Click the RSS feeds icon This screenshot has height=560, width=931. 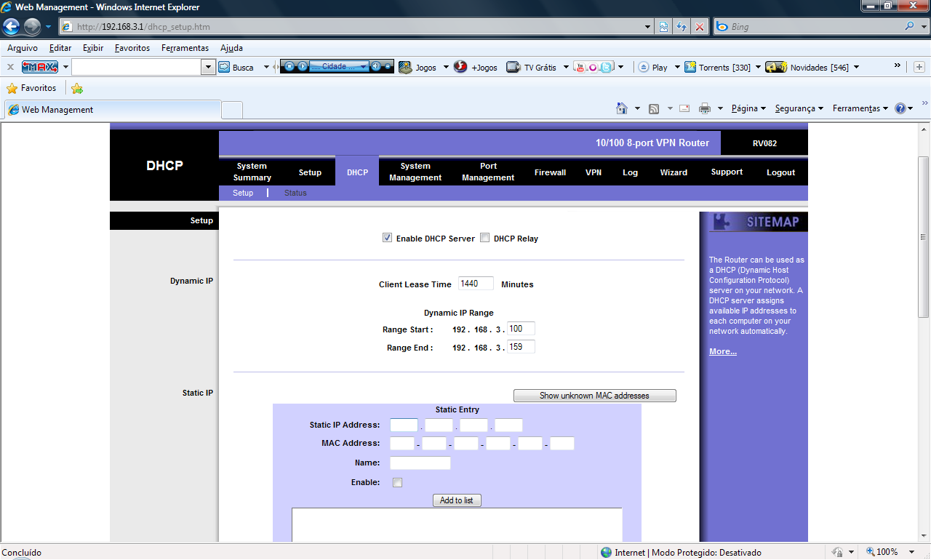(x=654, y=108)
